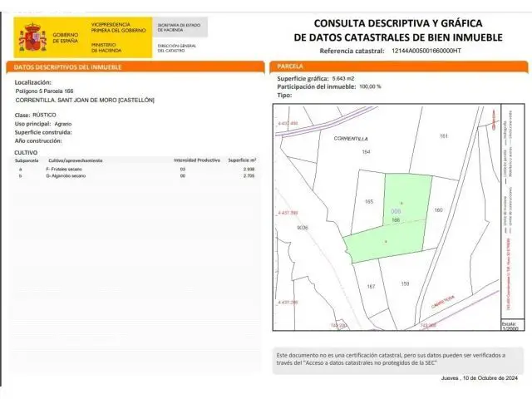Click parcel number 159 on the map
The height and width of the screenshot is (399, 532).
pyautogui.click(x=405, y=283)
